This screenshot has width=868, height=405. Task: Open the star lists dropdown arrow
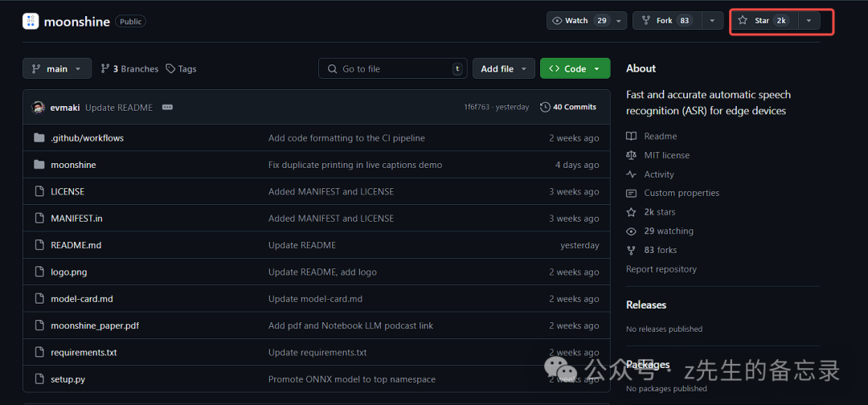tap(809, 20)
